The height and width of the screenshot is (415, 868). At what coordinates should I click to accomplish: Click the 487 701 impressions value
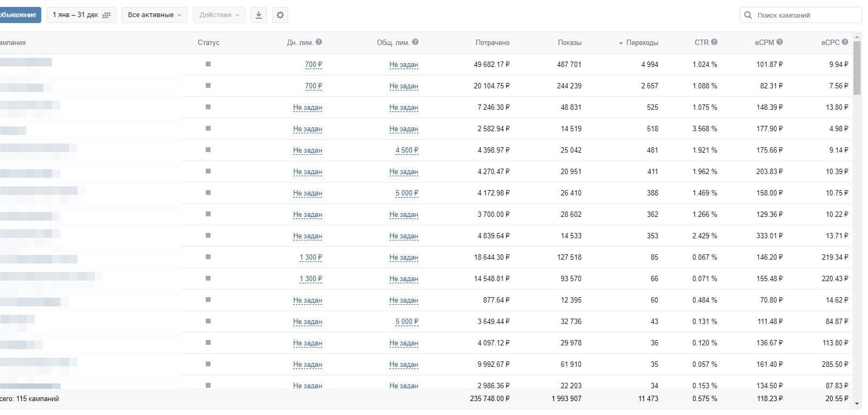(569, 64)
